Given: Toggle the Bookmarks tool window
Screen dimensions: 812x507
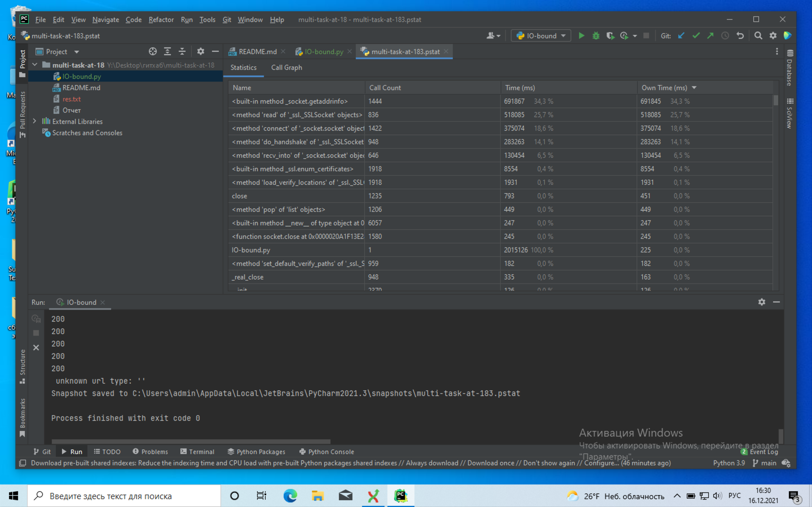Looking at the screenshot, I should (23, 417).
